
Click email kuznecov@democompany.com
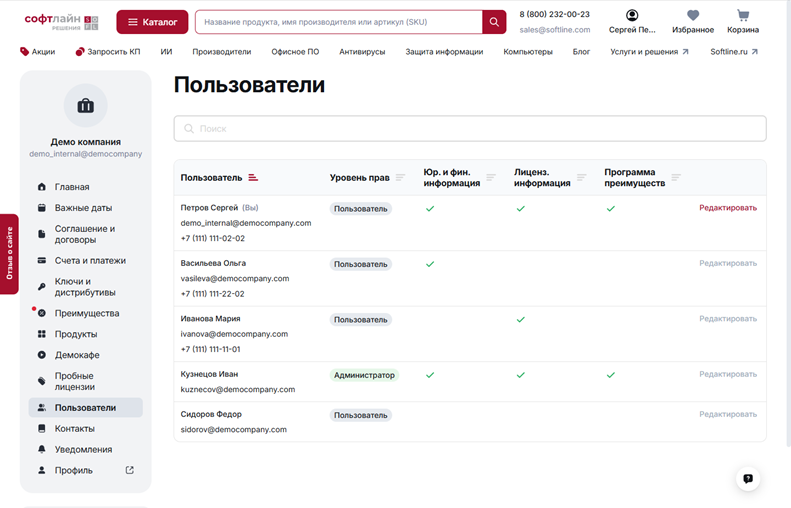coord(238,389)
